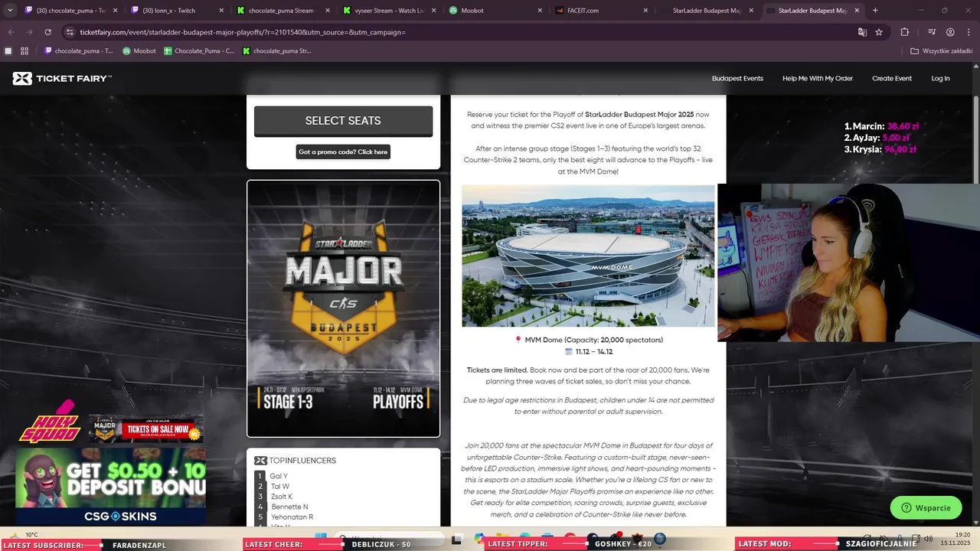Bookmark this page with the star icon

coord(879,32)
